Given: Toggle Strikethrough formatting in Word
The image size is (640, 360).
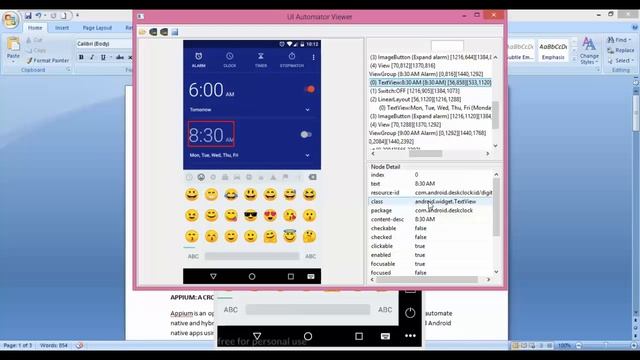Looking at the screenshot, I should (x=119, y=57).
